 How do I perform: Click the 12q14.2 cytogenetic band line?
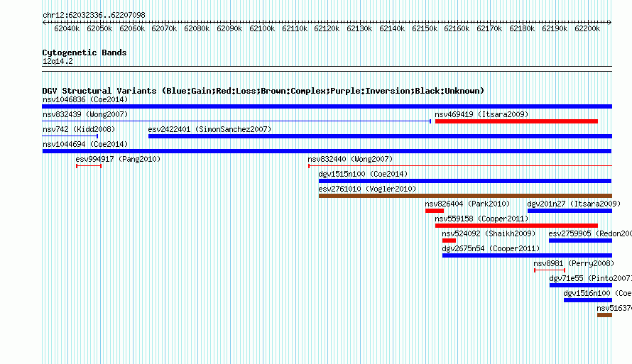pyautogui.click(x=327, y=69)
